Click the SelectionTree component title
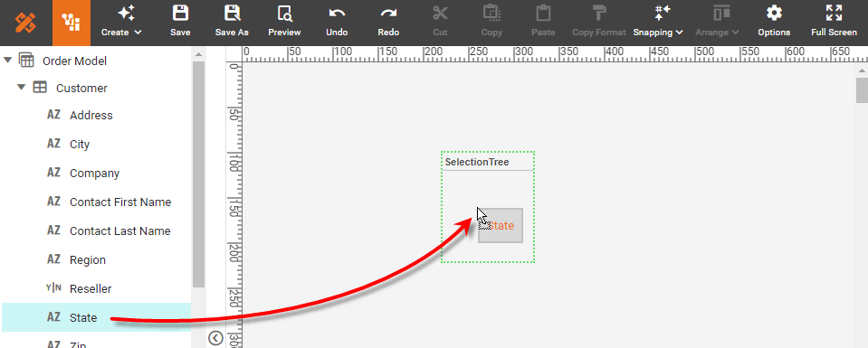Viewport: 868px width, 348px height. pos(477,162)
